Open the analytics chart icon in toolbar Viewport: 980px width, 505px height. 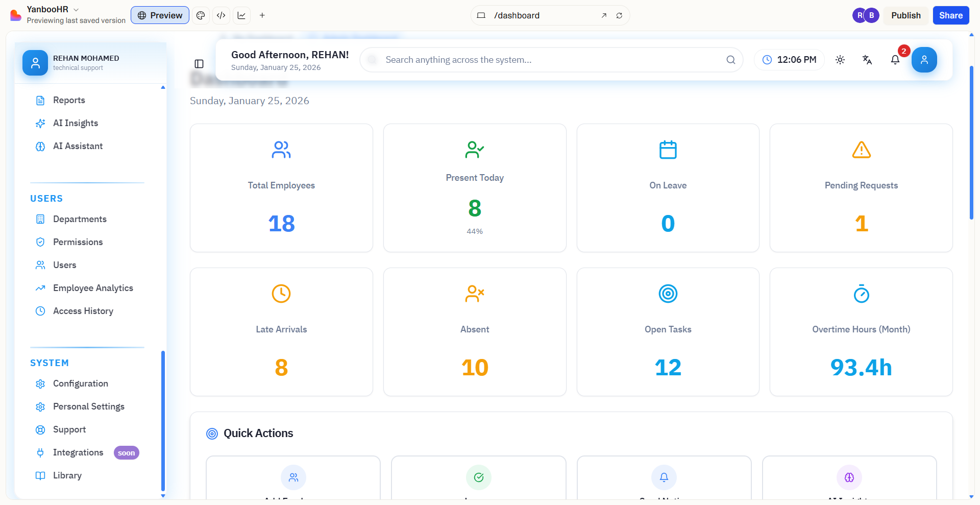tap(241, 15)
